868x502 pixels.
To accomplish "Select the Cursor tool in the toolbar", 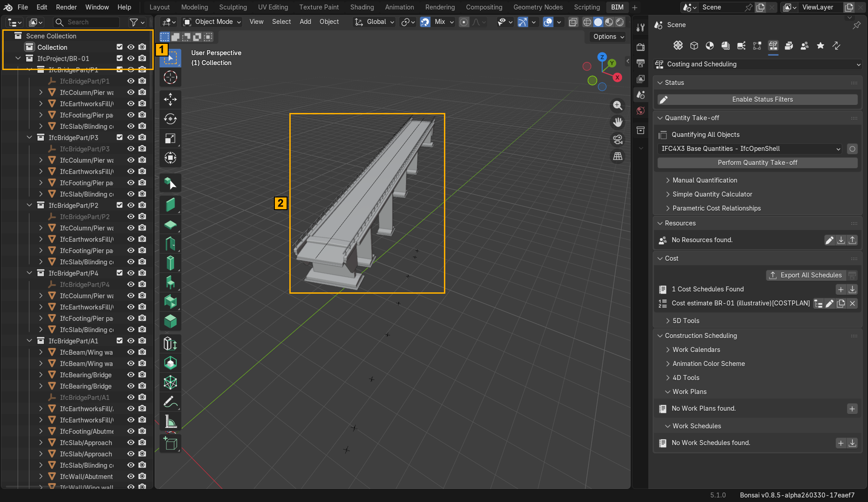I will 170,78.
